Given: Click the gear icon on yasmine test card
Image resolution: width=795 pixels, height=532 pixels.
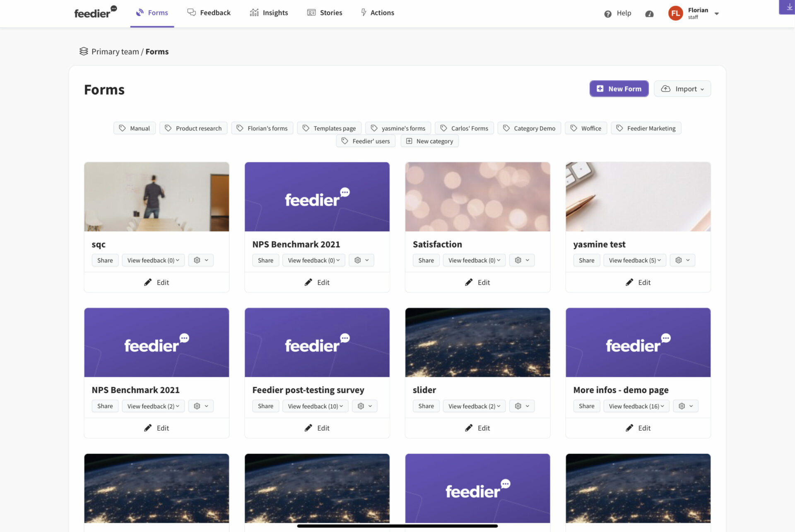Looking at the screenshot, I should [x=679, y=260].
